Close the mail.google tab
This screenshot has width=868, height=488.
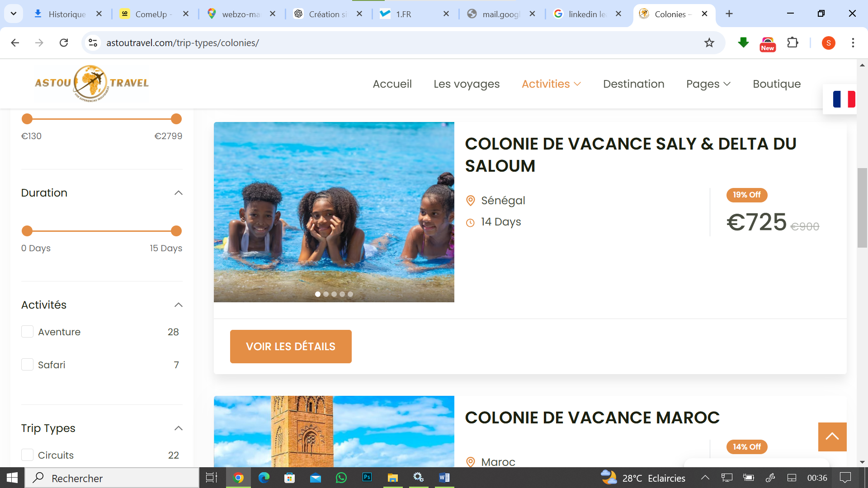(532, 14)
